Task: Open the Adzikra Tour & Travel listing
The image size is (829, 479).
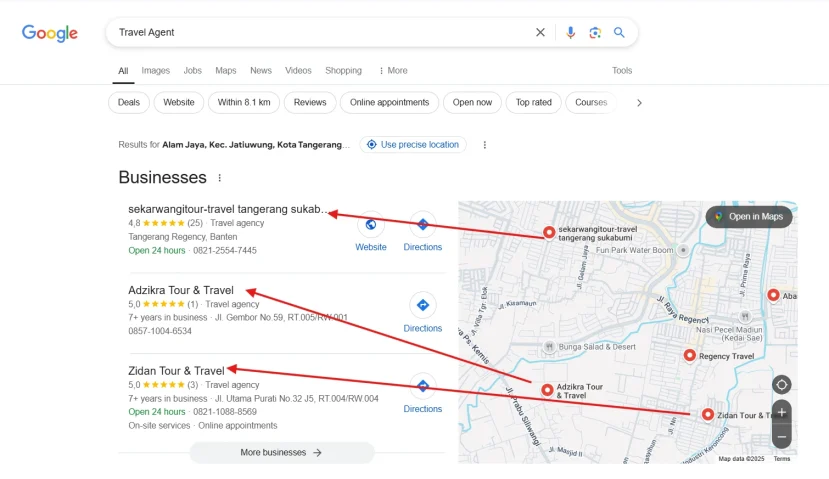Action: (x=181, y=290)
